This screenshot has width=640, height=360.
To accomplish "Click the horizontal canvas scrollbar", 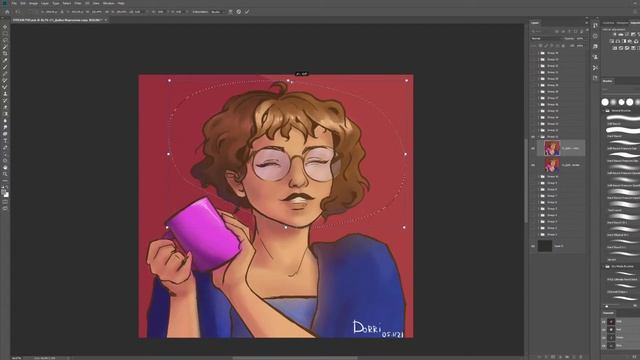I will [295, 358].
